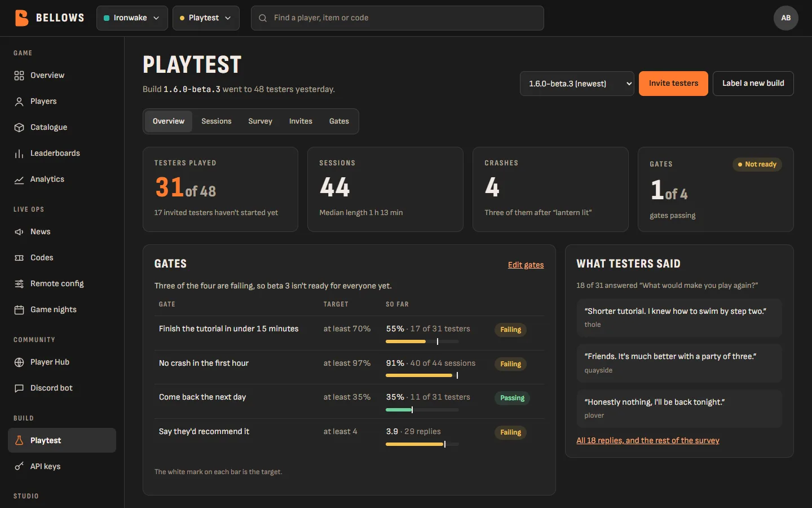Click the Sessions stat card showing 44
The width and height of the screenshot is (812, 508).
(385, 190)
